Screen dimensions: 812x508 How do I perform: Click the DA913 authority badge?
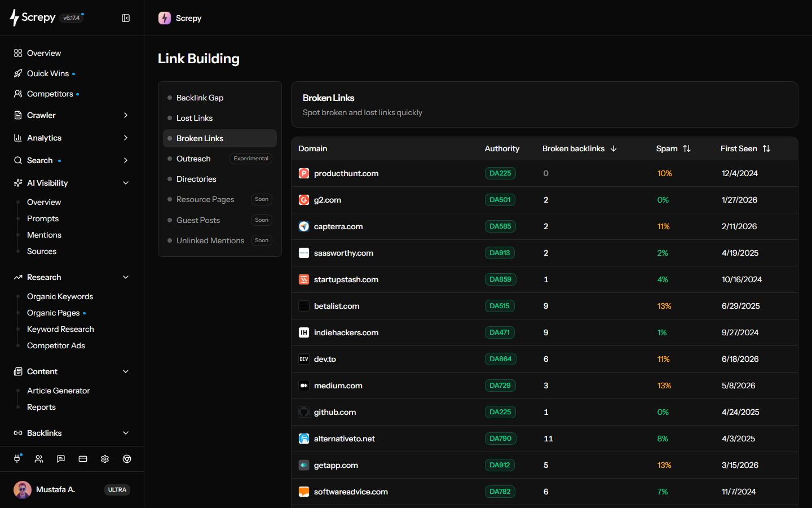[500, 253]
